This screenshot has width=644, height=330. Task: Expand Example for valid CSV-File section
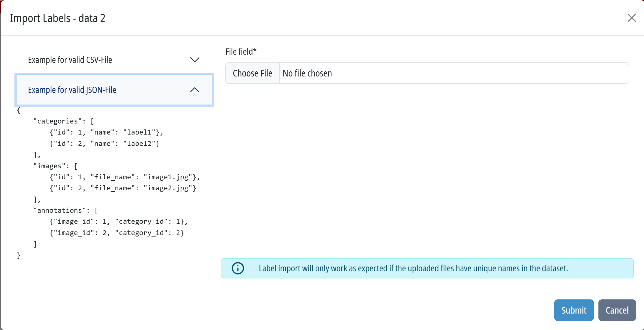point(114,60)
